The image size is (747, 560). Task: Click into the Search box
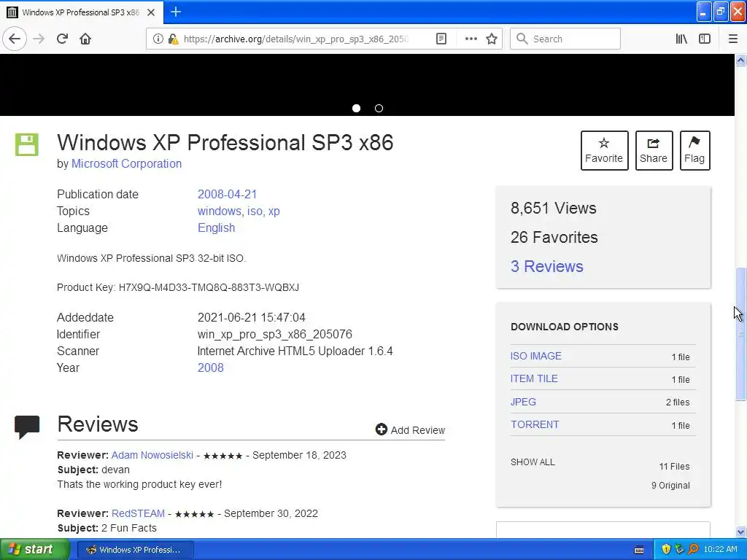point(565,39)
